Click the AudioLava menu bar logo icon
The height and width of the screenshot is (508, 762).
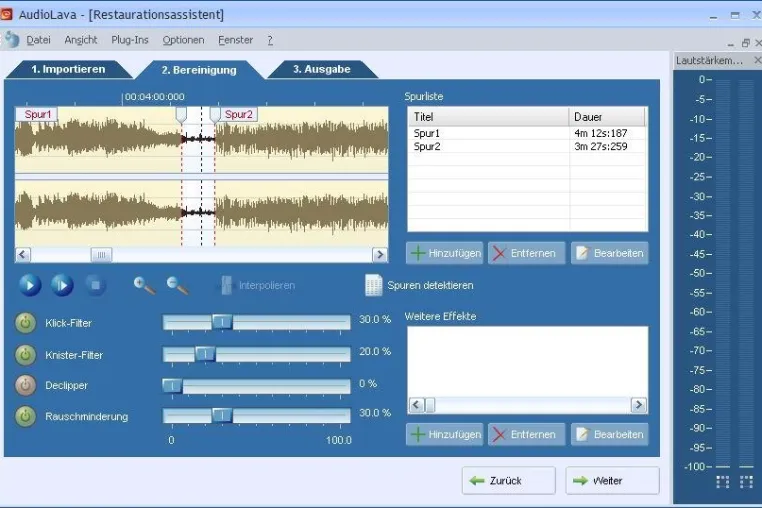tap(11, 39)
